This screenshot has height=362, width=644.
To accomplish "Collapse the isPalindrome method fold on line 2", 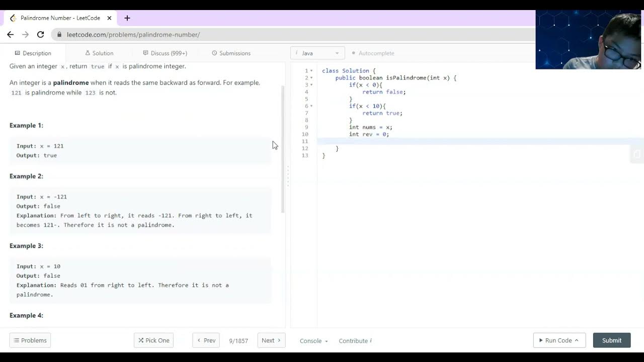I will point(311,78).
